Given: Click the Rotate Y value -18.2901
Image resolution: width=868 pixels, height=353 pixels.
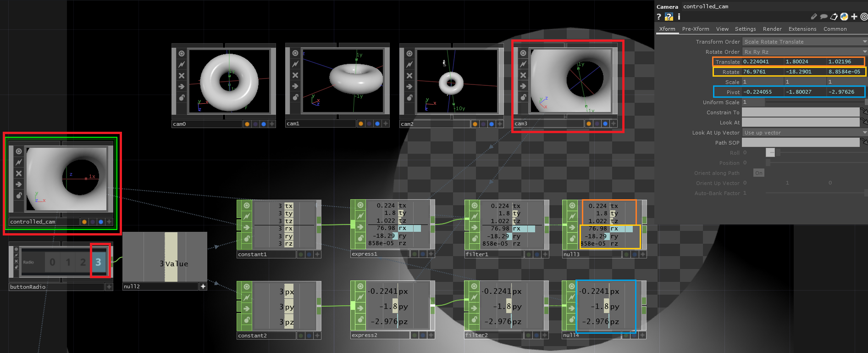Looking at the screenshot, I should 806,72.
